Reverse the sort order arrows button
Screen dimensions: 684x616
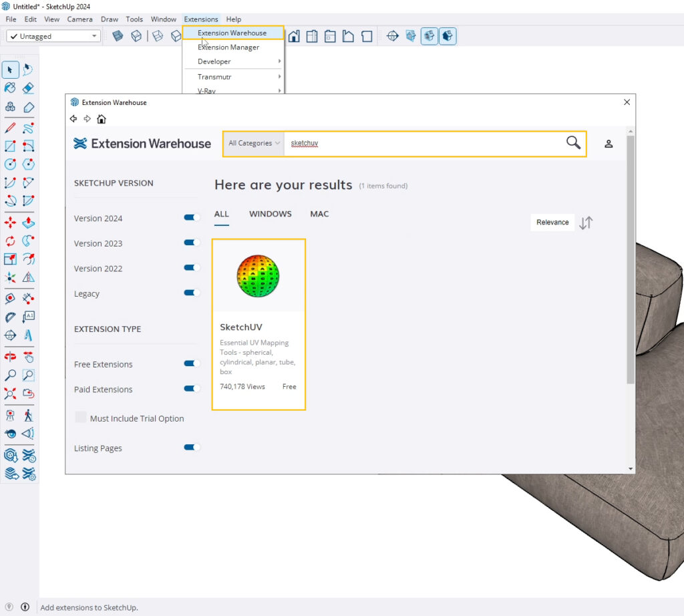click(586, 223)
